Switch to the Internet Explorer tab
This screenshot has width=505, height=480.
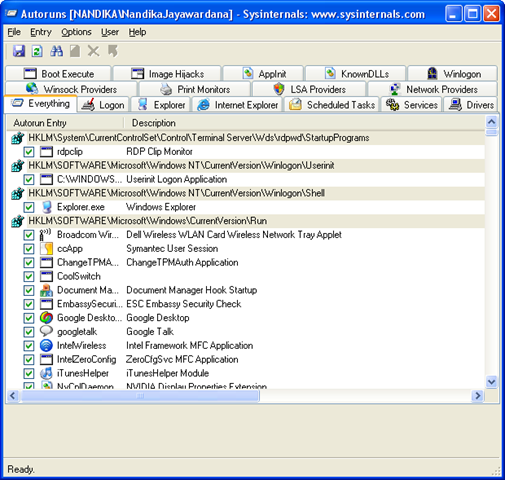click(237, 105)
